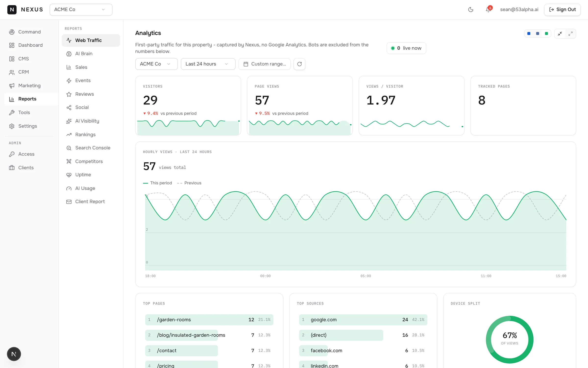
Task: Click the Custom range button
Action: pos(265,64)
